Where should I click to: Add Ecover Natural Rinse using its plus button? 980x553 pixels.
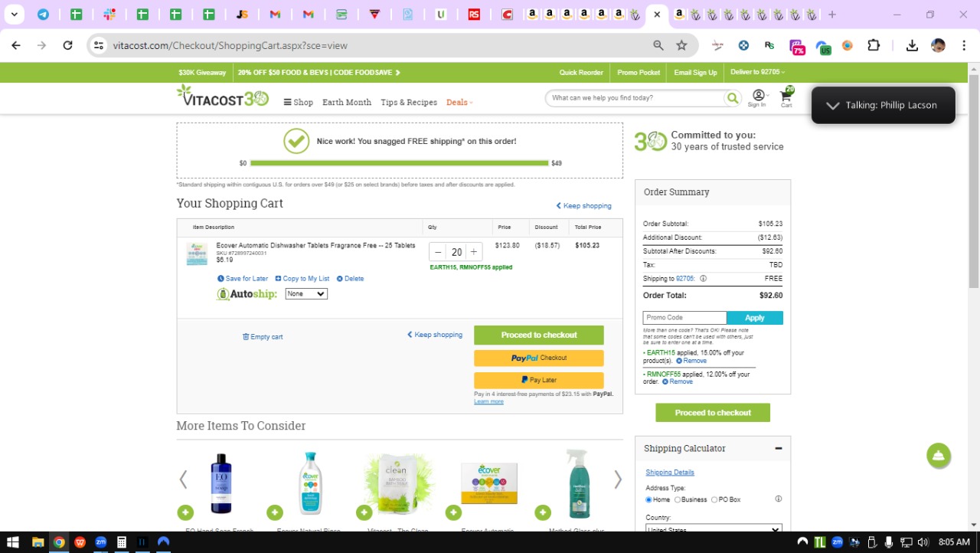coord(275,512)
